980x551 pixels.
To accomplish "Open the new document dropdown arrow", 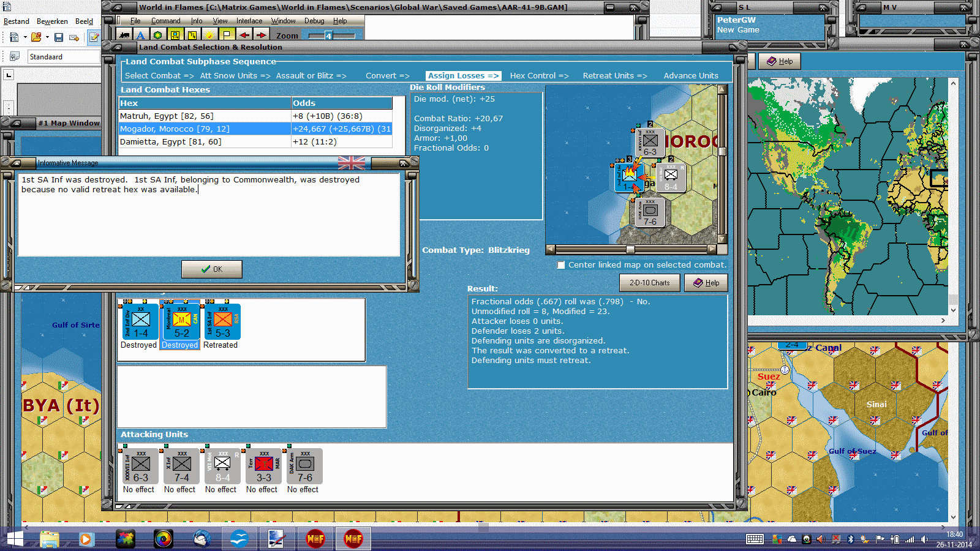I will [x=25, y=37].
